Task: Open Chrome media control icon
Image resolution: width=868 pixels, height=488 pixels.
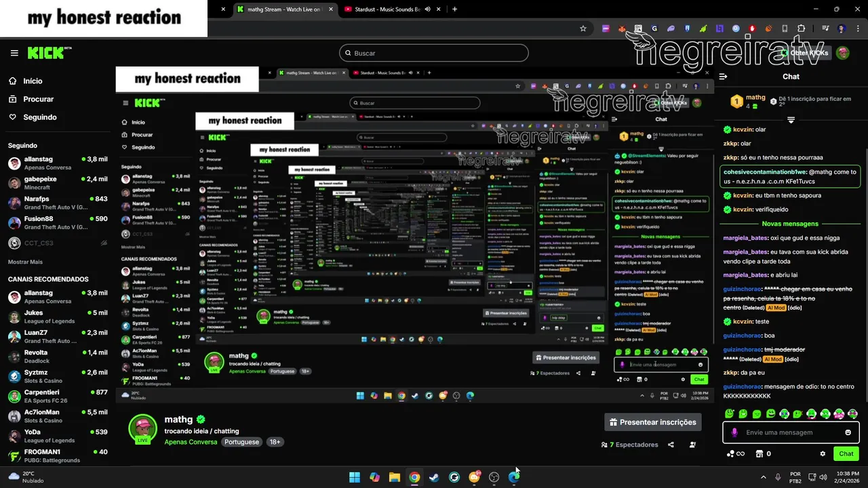Action: pyautogui.click(x=825, y=28)
